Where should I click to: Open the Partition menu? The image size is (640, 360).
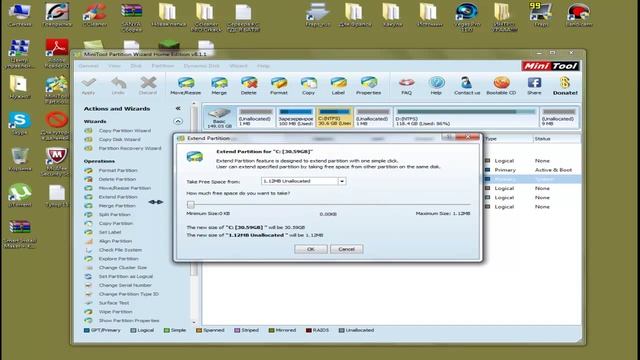163,66
